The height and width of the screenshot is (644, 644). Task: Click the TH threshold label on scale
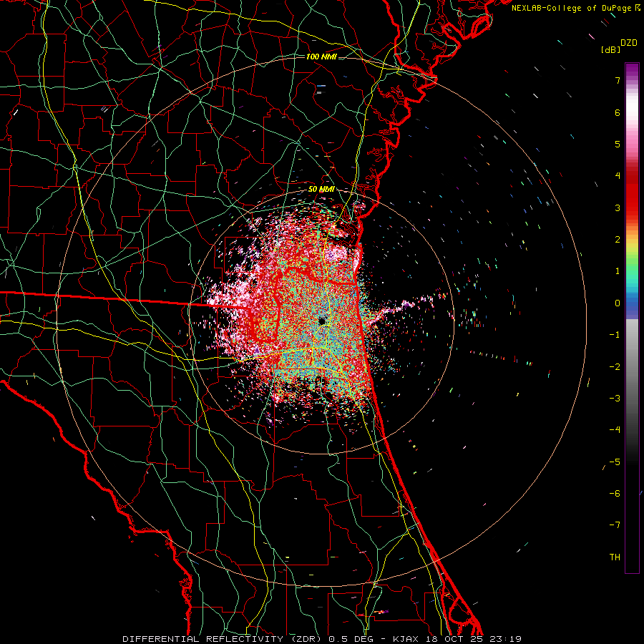(x=615, y=557)
